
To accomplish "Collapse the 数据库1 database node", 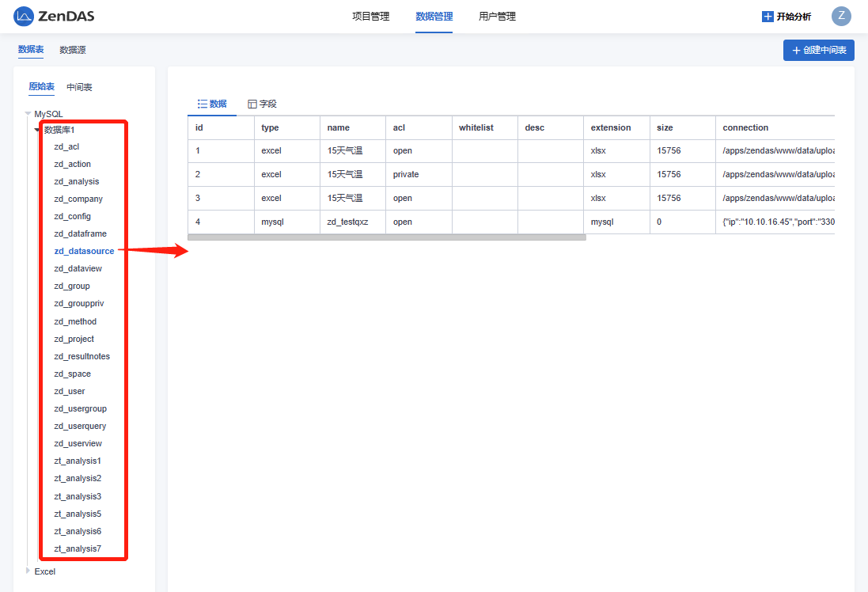I will click(x=37, y=130).
